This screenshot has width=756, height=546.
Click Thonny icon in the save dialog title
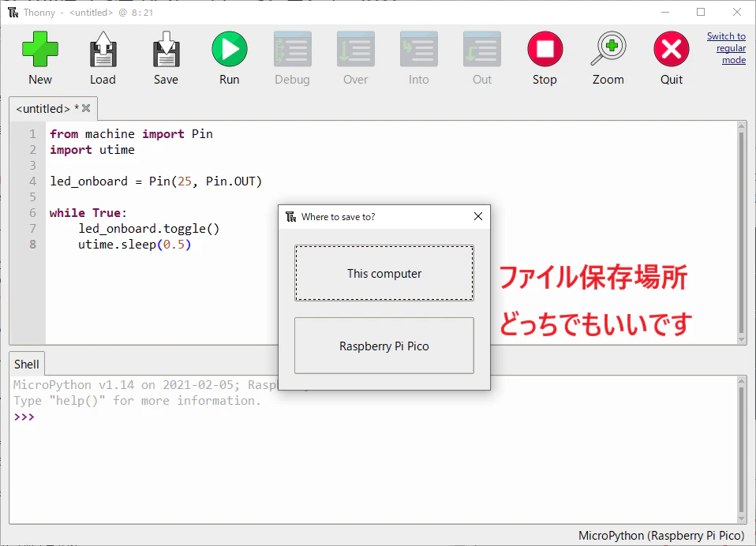[290, 217]
